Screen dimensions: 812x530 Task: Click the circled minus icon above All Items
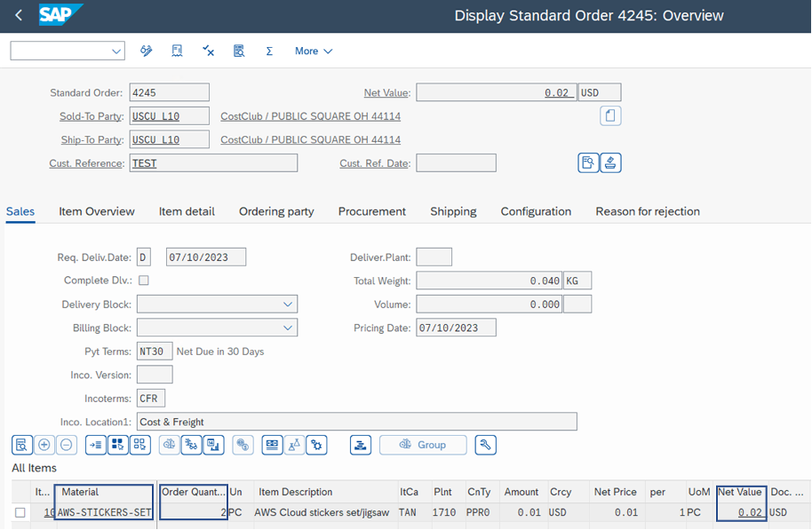67,445
